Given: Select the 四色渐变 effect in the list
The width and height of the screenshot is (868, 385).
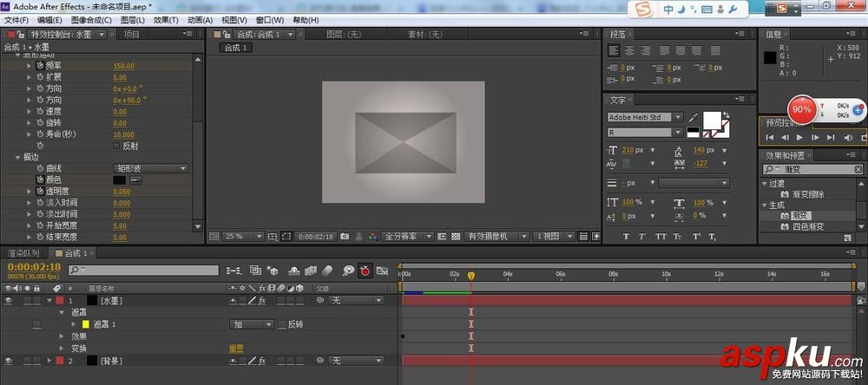Looking at the screenshot, I should point(807,226).
